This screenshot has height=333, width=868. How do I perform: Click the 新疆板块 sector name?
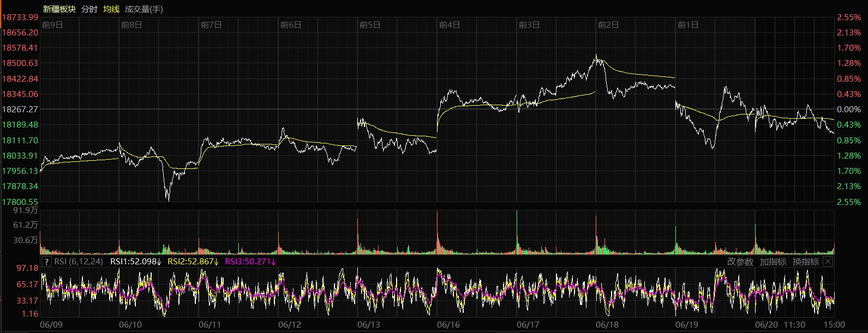tap(59, 9)
